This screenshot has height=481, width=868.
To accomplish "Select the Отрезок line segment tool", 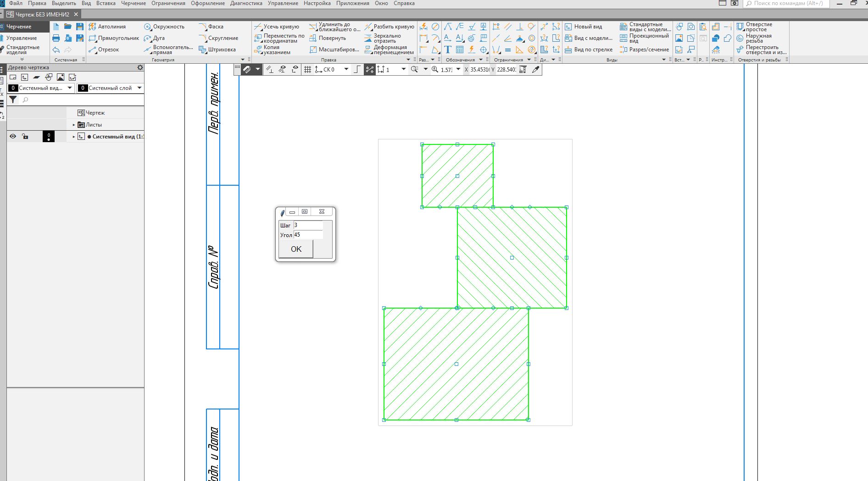I will click(104, 50).
